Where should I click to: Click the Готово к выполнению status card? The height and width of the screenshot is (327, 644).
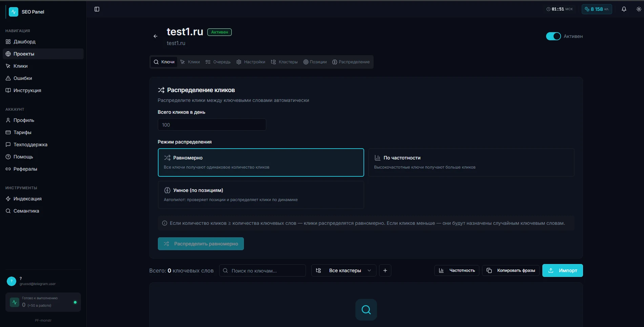click(x=43, y=302)
